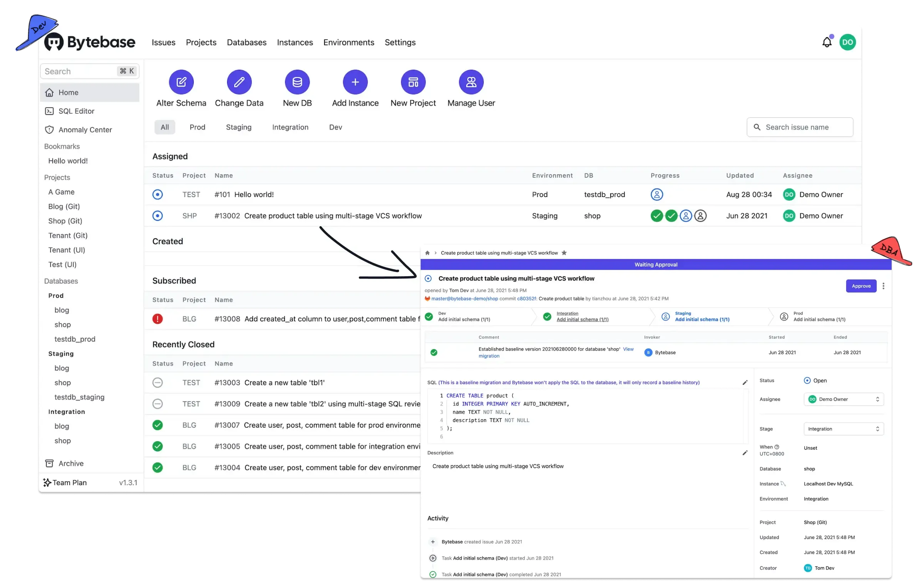
Task: Click the Search issue name field
Action: (800, 127)
